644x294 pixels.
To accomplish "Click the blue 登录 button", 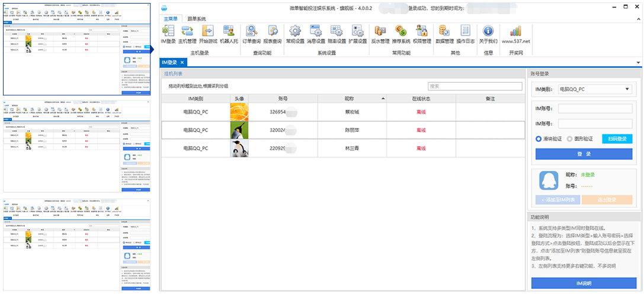I will pos(584,154).
